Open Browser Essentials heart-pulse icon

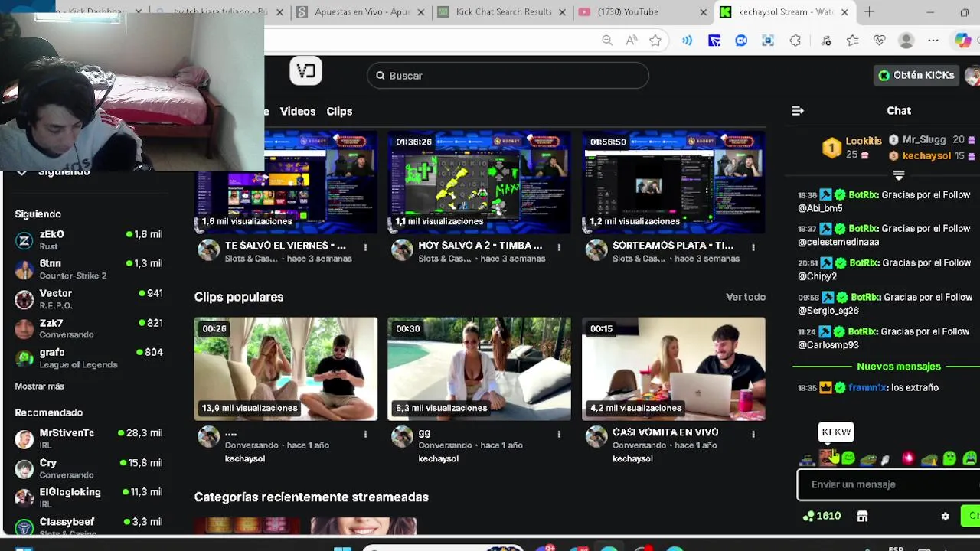pos(880,41)
